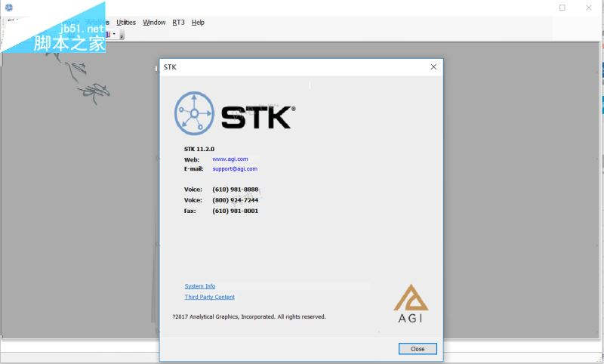Select the STK 11.2.0 version text
Viewport: 604px width, 364px height.
[199, 149]
